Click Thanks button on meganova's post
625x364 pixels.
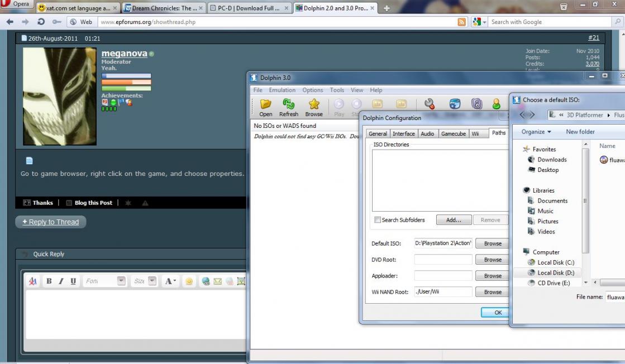(x=39, y=203)
